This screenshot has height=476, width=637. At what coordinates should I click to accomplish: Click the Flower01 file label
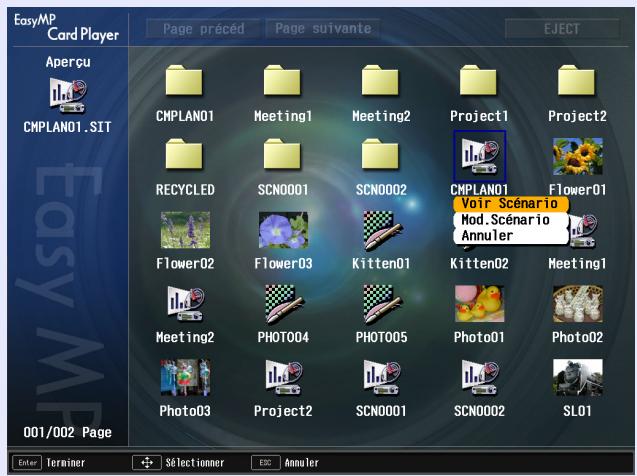[577, 190]
